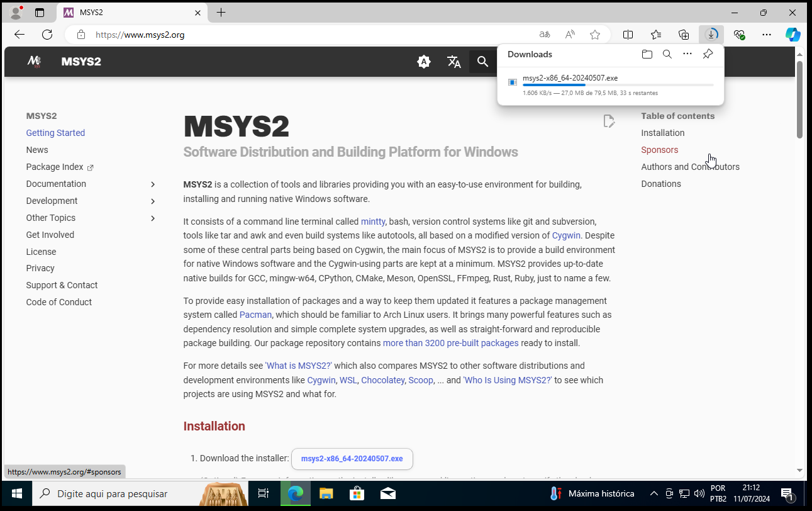812x511 pixels.
Task: Click the MSYS2 site title in header
Action: [81, 62]
